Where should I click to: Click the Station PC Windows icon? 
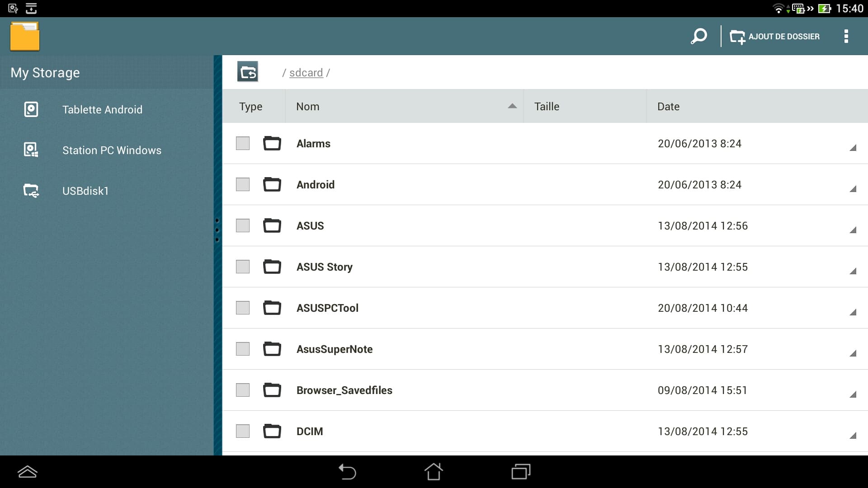tap(31, 150)
